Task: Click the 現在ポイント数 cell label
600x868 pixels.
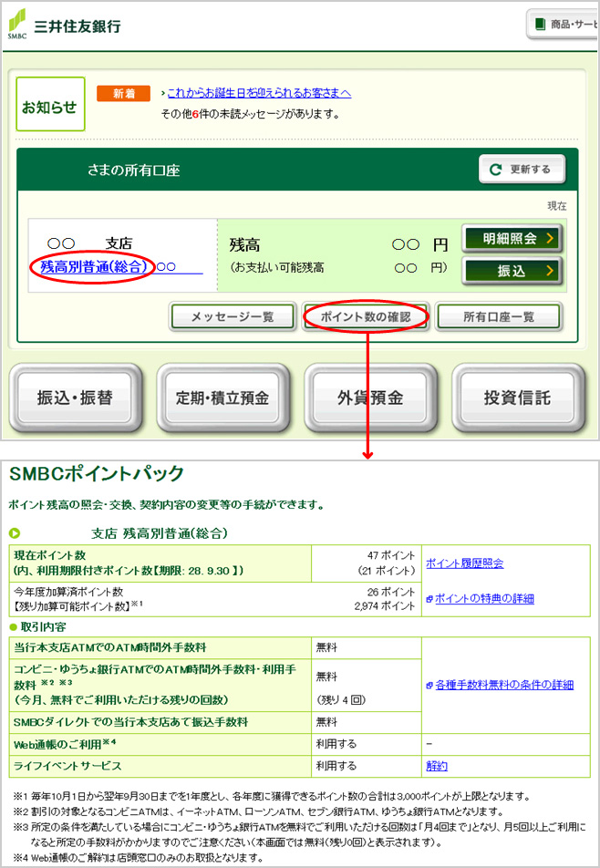Action: coord(50,555)
